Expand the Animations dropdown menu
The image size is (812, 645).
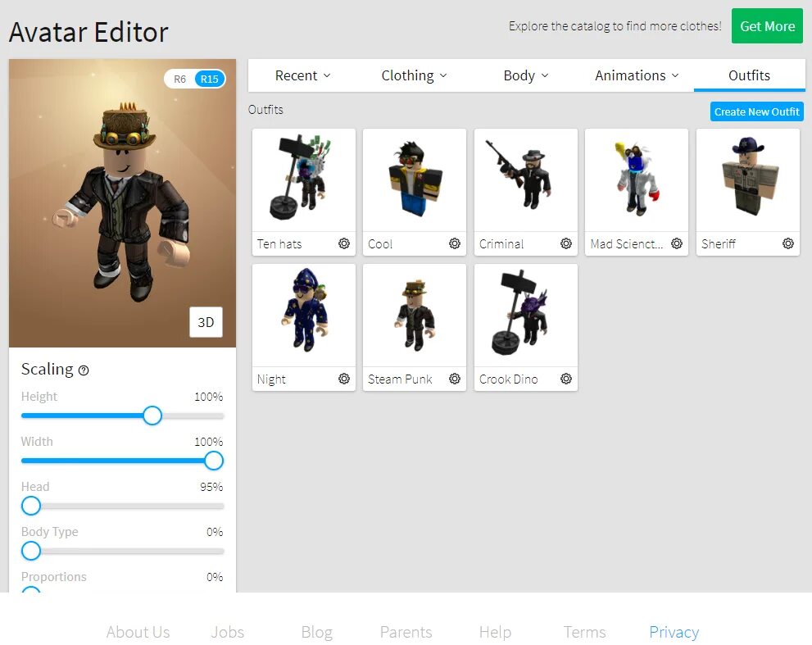(637, 75)
